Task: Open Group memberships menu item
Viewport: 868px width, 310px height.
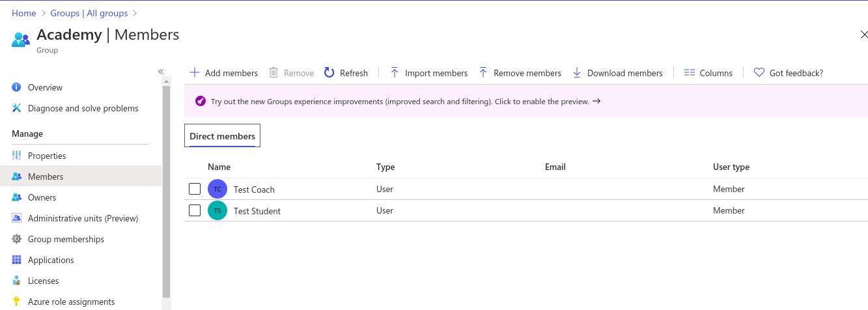Action: pyautogui.click(x=66, y=239)
